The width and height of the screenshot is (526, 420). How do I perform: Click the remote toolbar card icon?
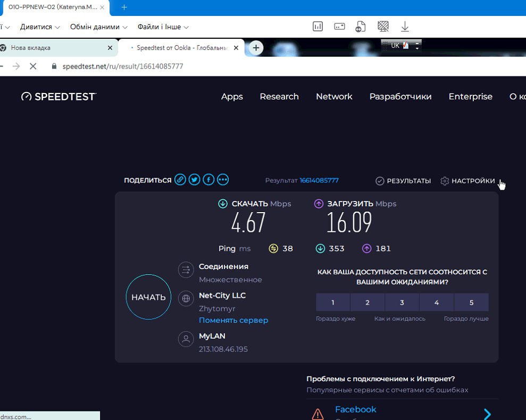click(x=339, y=27)
